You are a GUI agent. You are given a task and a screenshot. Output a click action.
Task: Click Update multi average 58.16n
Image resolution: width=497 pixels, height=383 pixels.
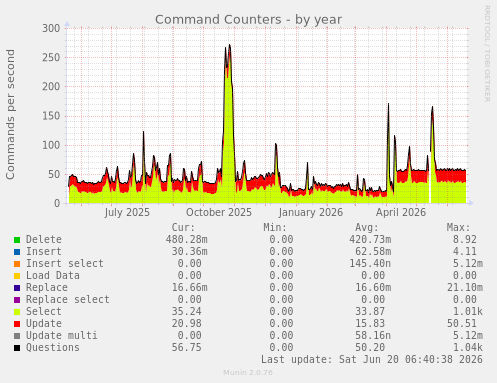tap(373, 335)
